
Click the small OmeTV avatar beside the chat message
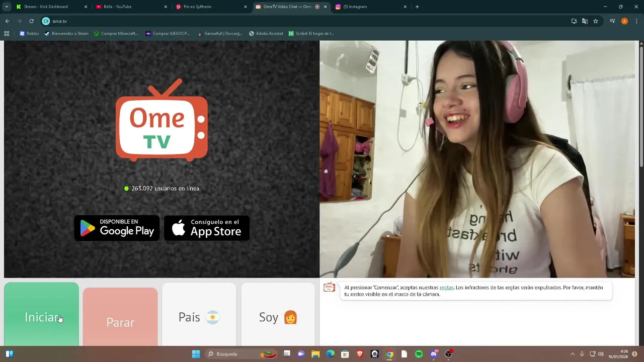click(x=329, y=288)
